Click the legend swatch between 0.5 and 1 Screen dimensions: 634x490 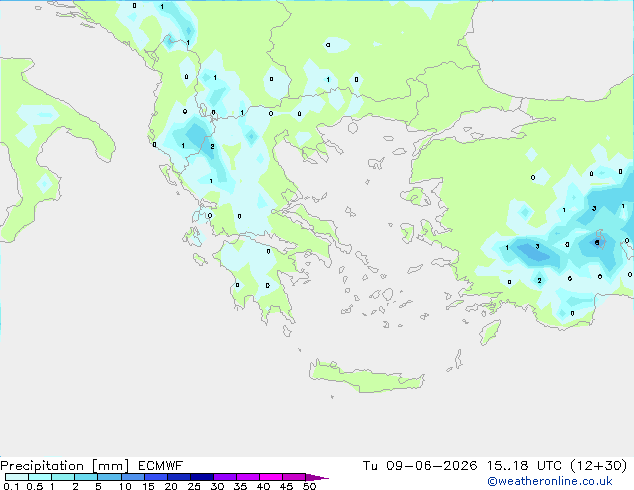(40, 477)
